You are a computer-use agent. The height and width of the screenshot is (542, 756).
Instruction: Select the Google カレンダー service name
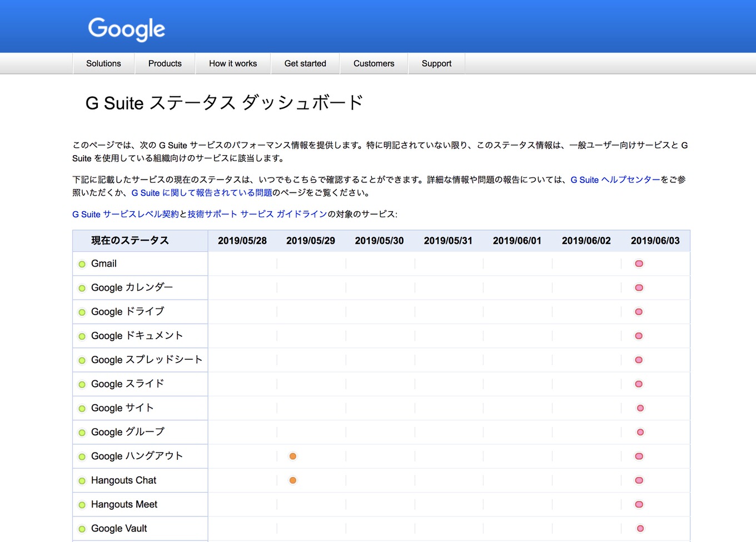click(132, 287)
